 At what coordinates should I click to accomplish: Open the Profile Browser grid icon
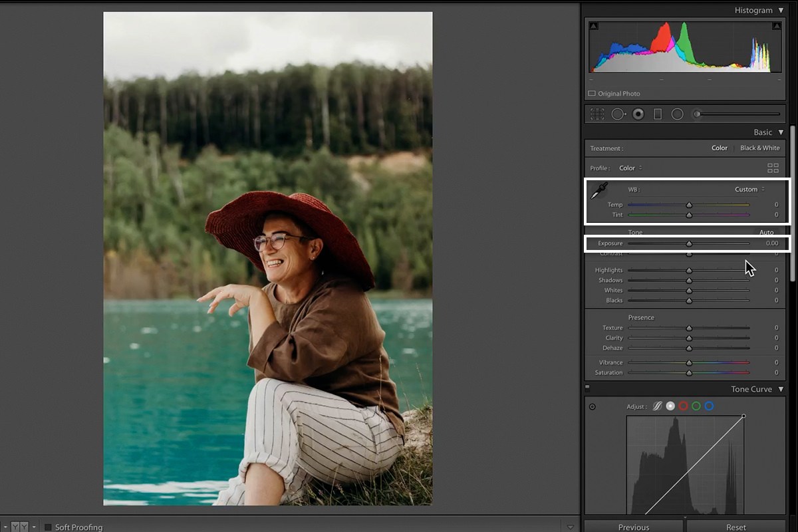click(x=773, y=168)
